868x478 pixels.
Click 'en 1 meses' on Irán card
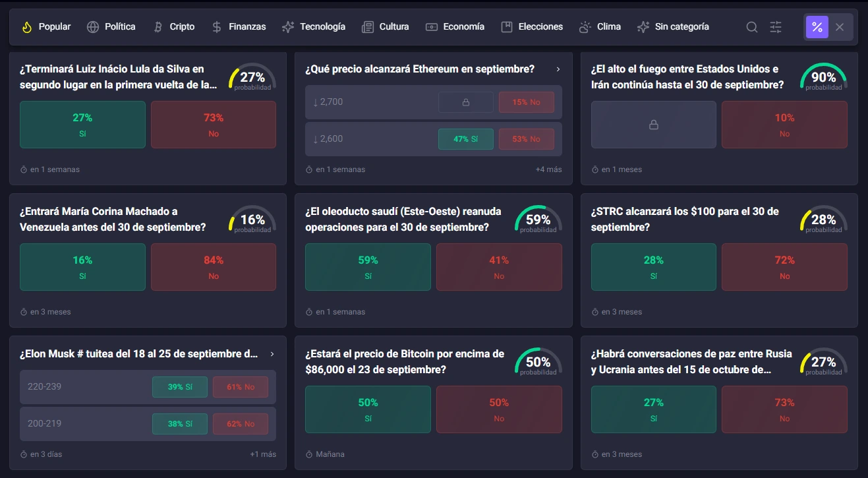coord(622,169)
